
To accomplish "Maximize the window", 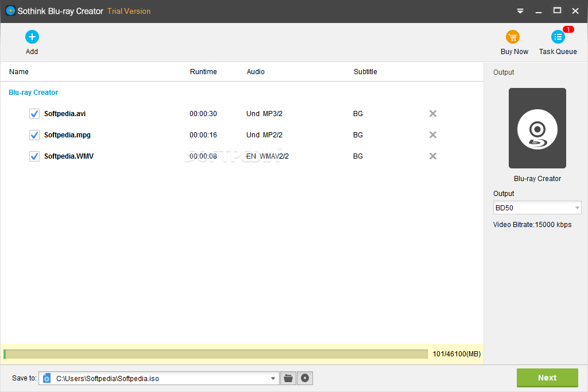I will click(x=557, y=10).
